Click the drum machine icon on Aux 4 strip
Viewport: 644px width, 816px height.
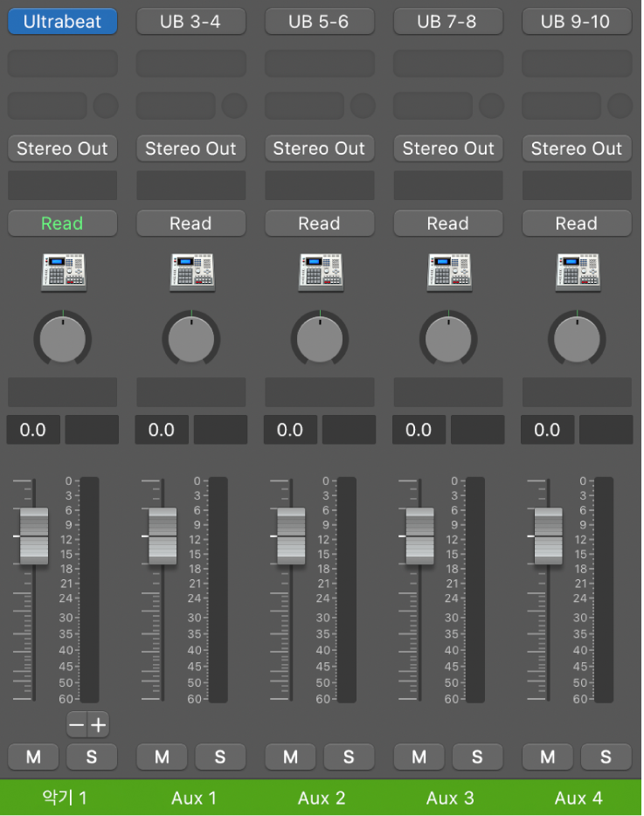pos(578,273)
